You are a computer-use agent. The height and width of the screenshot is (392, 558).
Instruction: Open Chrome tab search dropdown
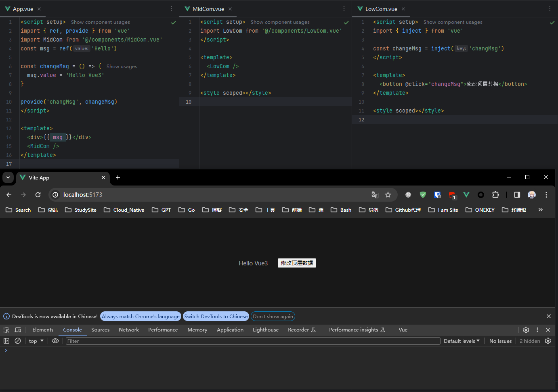[8, 177]
